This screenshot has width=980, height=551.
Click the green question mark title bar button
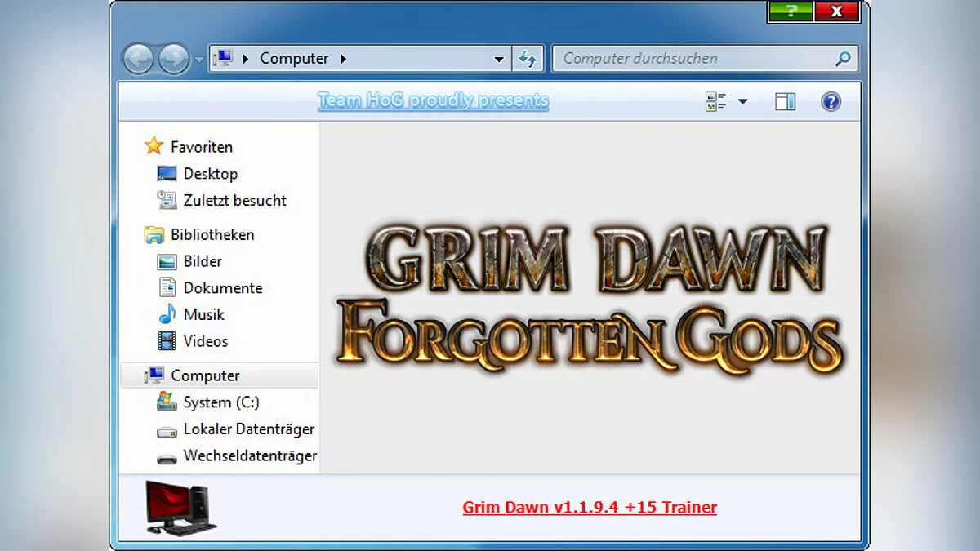[x=790, y=12]
